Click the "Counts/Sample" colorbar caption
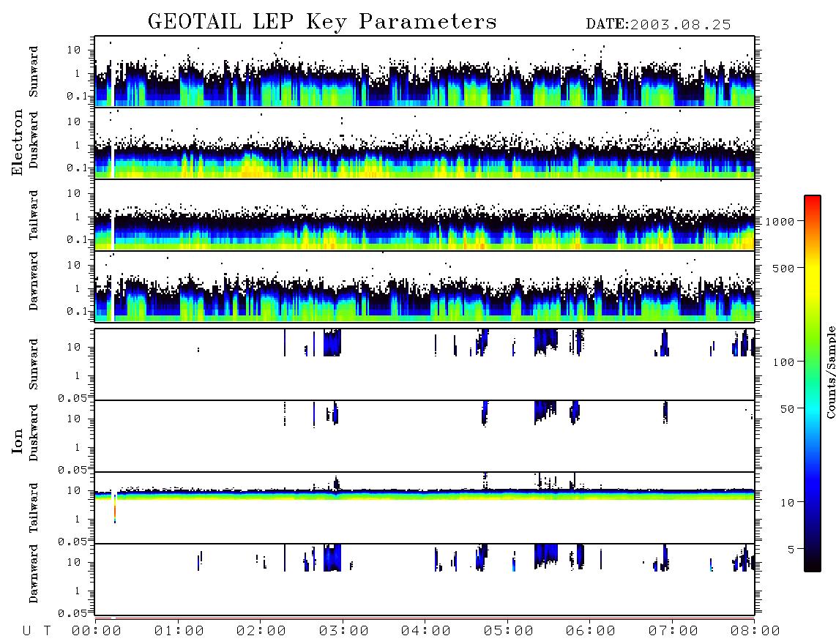The height and width of the screenshot is (644, 836). [830, 372]
